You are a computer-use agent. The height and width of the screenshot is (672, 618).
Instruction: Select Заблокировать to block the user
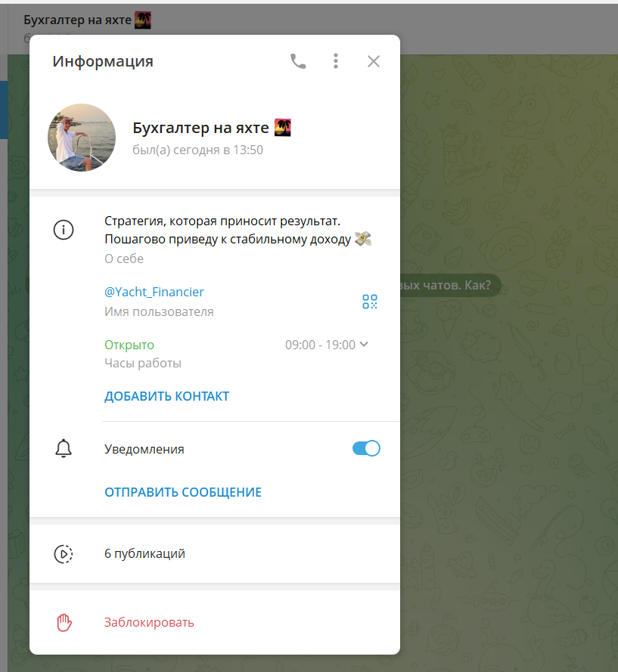[148, 622]
